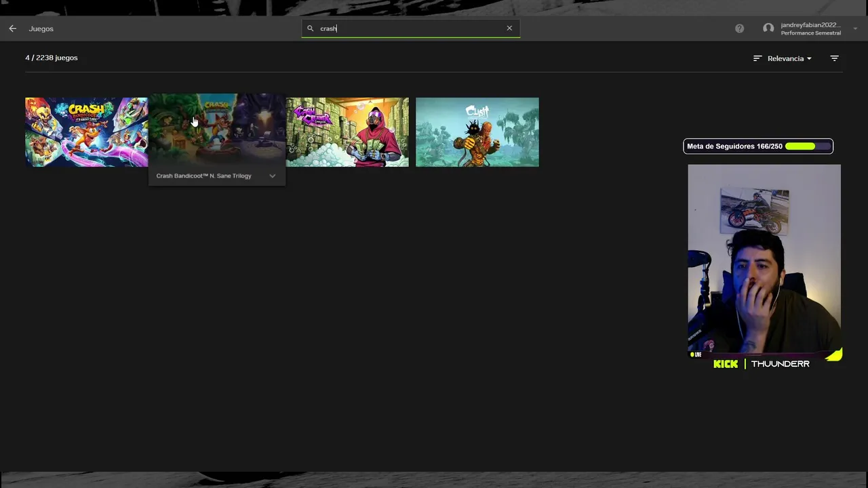
Task: Click into the search box containing crash
Action: tap(411, 28)
